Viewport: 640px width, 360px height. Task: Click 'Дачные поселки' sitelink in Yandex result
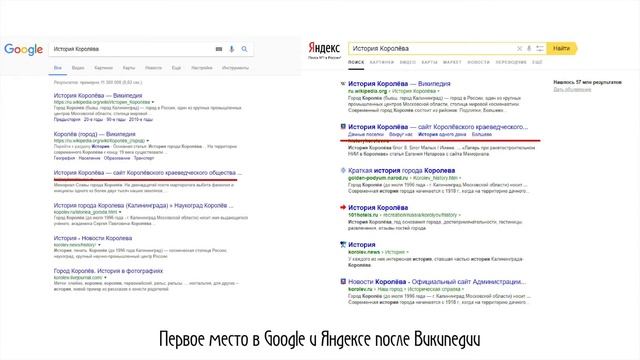coord(366,134)
